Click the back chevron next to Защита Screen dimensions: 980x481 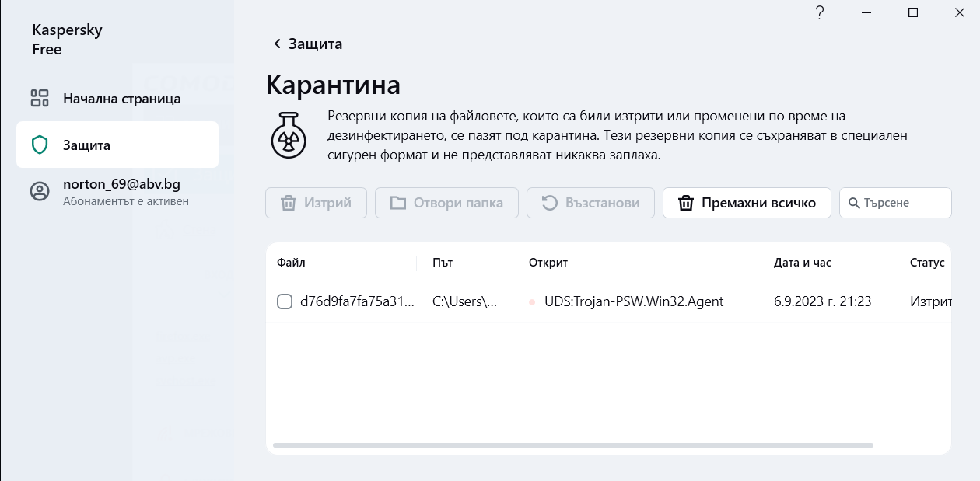pyautogui.click(x=277, y=44)
